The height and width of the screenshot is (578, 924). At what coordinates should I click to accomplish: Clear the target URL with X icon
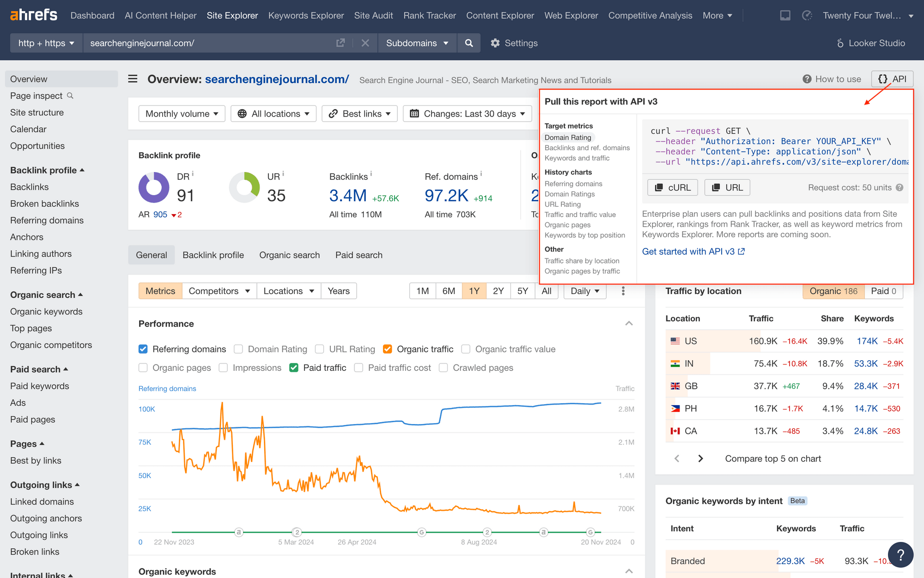pyautogui.click(x=365, y=43)
